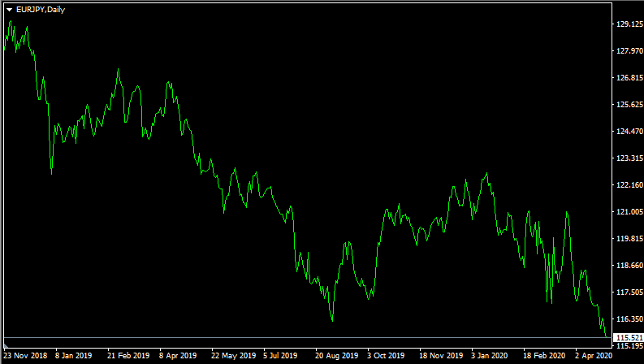
Task: Click the 8 Apr 2019 date label
Action: 178,356
